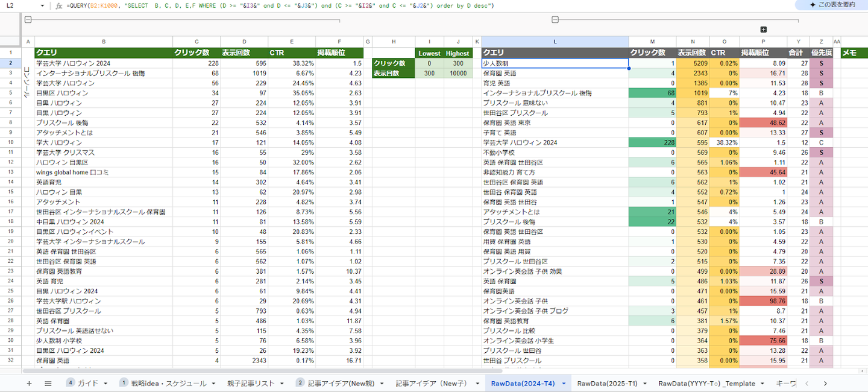Open RawData(2024-T4) tab dropdown menu
868x392 pixels.
[564, 384]
